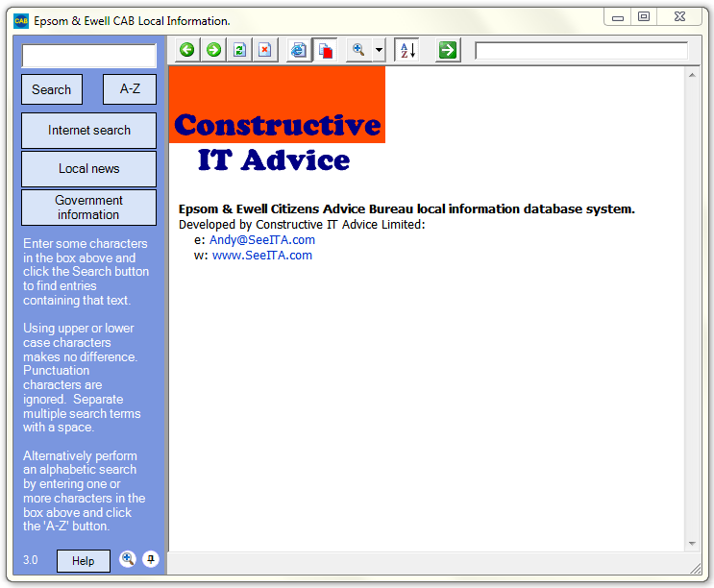Click the toolbar address input field
Viewport: 714px width, 588px height.
pyautogui.click(x=581, y=51)
